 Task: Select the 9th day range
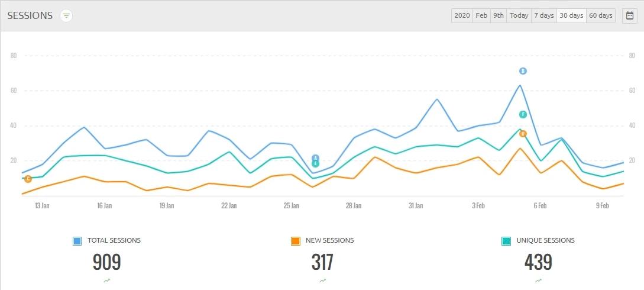click(x=499, y=16)
